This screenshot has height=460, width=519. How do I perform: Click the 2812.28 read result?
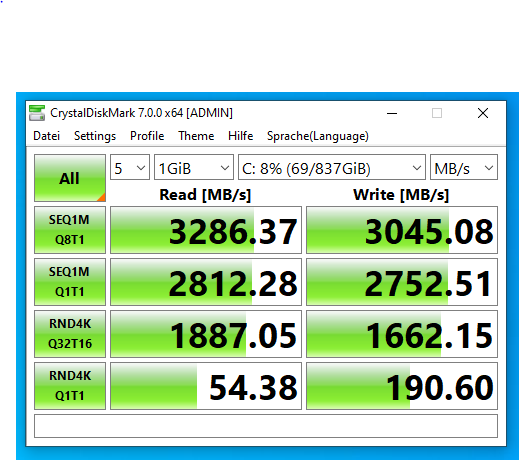click(206, 282)
